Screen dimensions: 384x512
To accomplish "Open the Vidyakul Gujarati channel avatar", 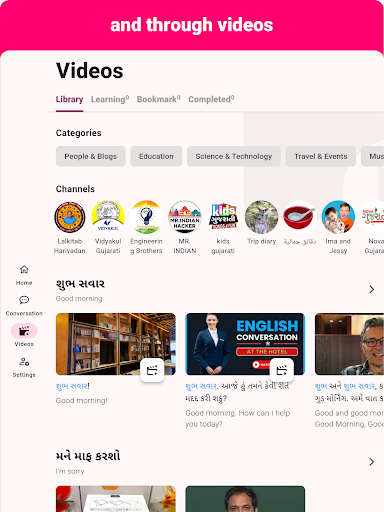I will tap(108, 217).
